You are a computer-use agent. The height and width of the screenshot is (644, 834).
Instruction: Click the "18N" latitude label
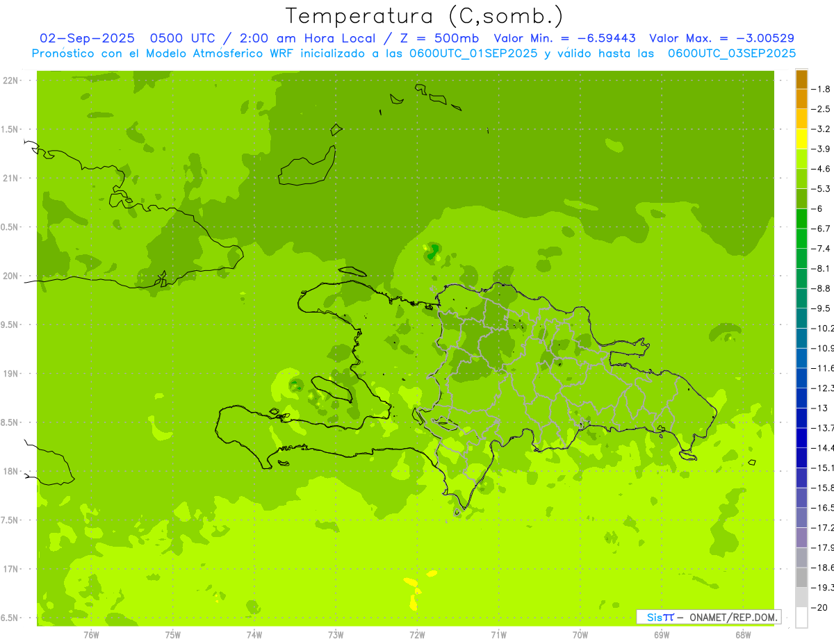[12, 471]
